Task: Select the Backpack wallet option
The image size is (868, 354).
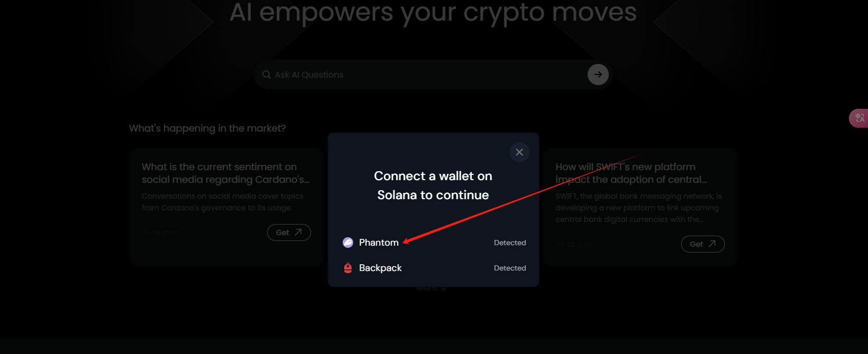Action: (433, 268)
